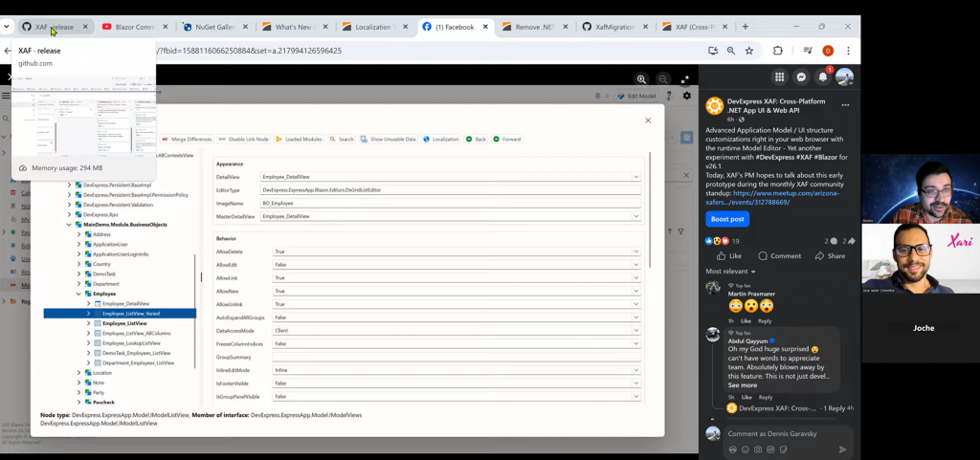Toggle Show Unusable Data in toolbar
Image resolution: width=980 pixels, height=460 pixels.
point(388,139)
